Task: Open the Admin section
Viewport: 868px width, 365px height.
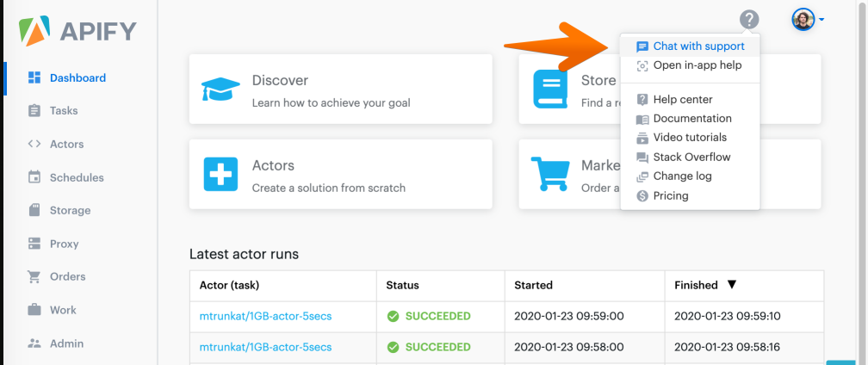Action: coord(66,343)
